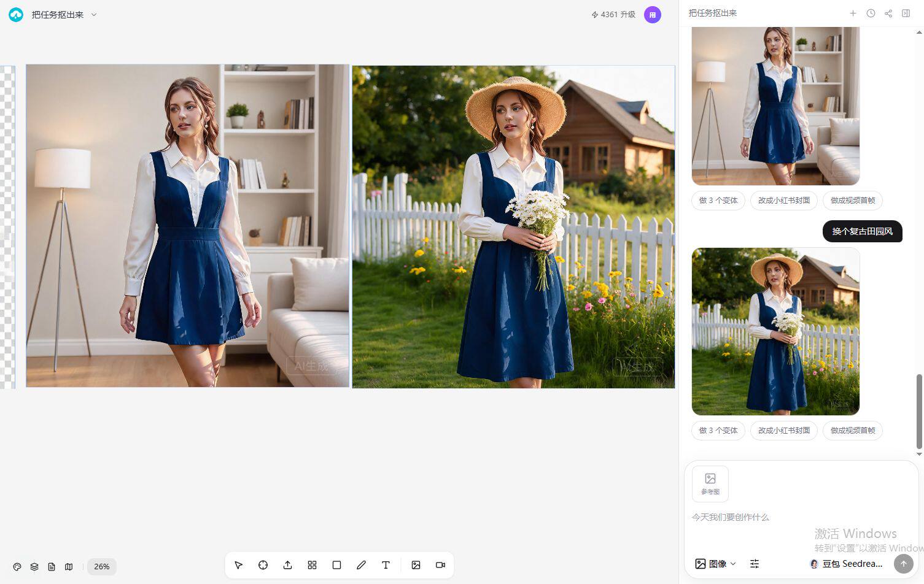The height and width of the screenshot is (584, 924).
Task: Open the 豆包 Seedream model selector
Action: click(x=846, y=564)
